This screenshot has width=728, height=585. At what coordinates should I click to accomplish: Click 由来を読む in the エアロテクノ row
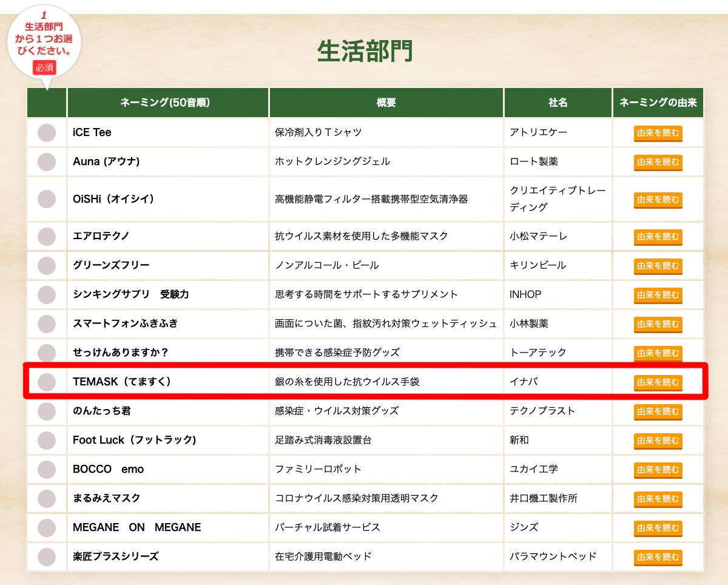point(658,237)
